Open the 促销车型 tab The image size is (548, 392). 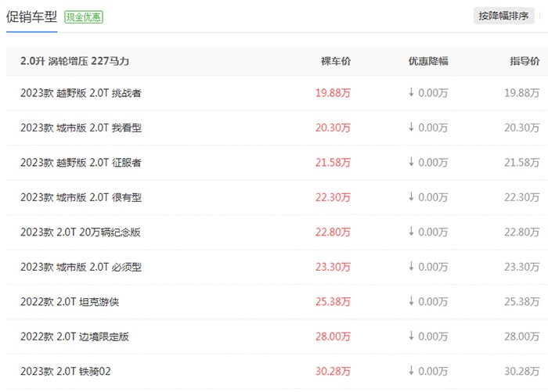click(x=31, y=16)
